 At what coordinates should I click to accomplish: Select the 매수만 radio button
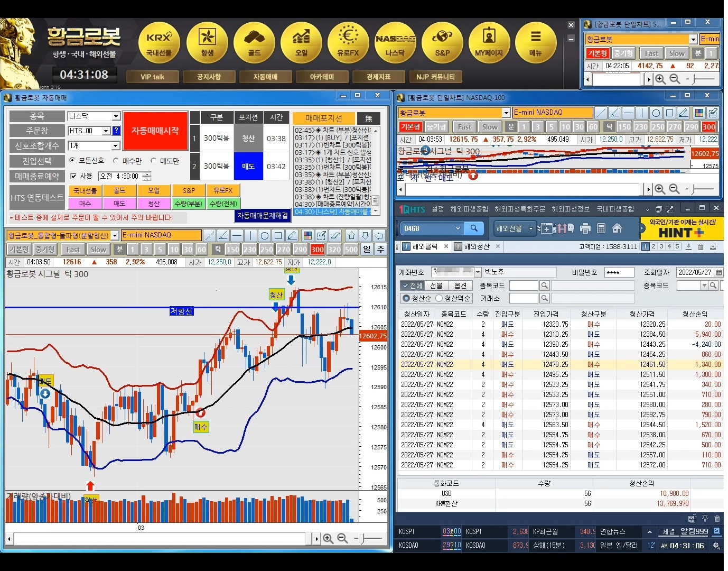pyautogui.click(x=116, y=160)
